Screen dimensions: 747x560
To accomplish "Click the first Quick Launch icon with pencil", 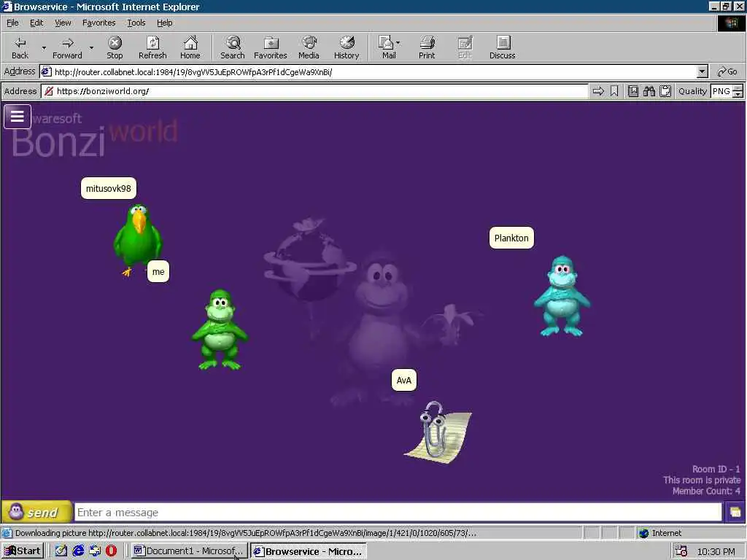I will pos(61,551).
